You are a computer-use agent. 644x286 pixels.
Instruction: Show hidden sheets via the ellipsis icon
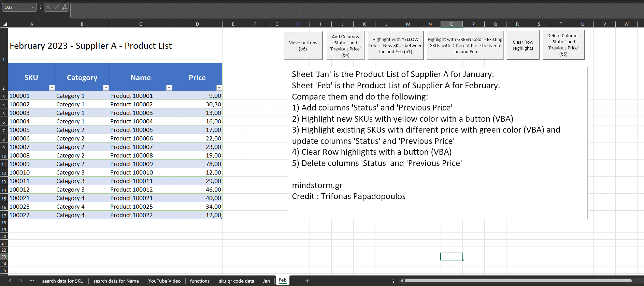pos(32,281)
